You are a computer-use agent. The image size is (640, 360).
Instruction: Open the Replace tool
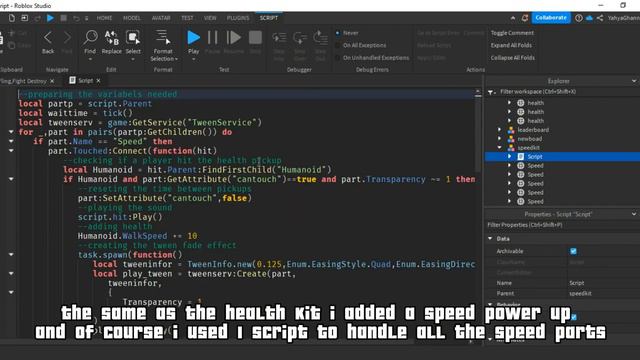[x=111, y=38]
